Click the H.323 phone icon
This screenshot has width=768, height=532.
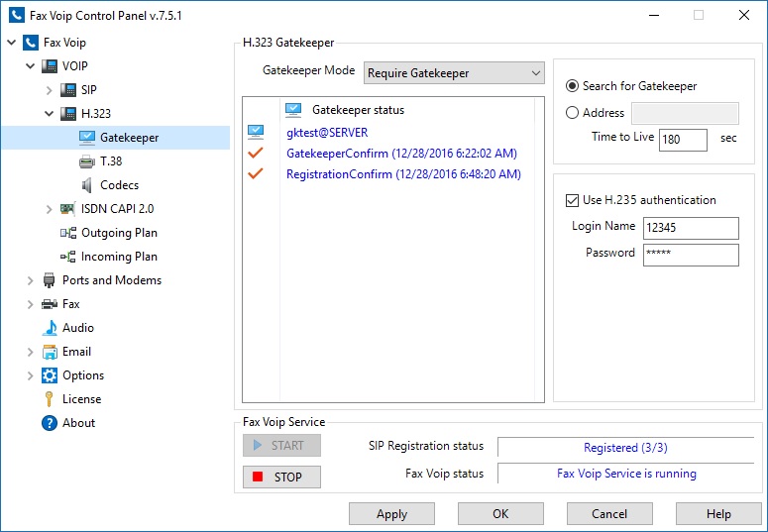pyautogui.click(x=68, y=114)
